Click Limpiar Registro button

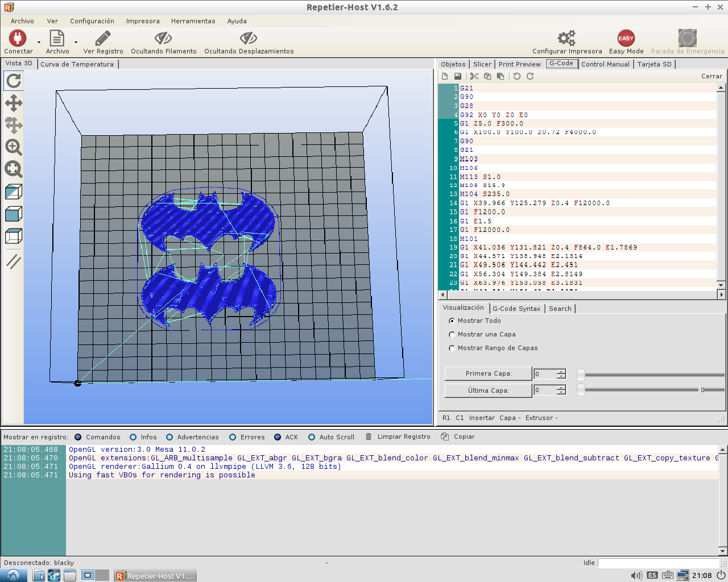(x=398, y=436)
